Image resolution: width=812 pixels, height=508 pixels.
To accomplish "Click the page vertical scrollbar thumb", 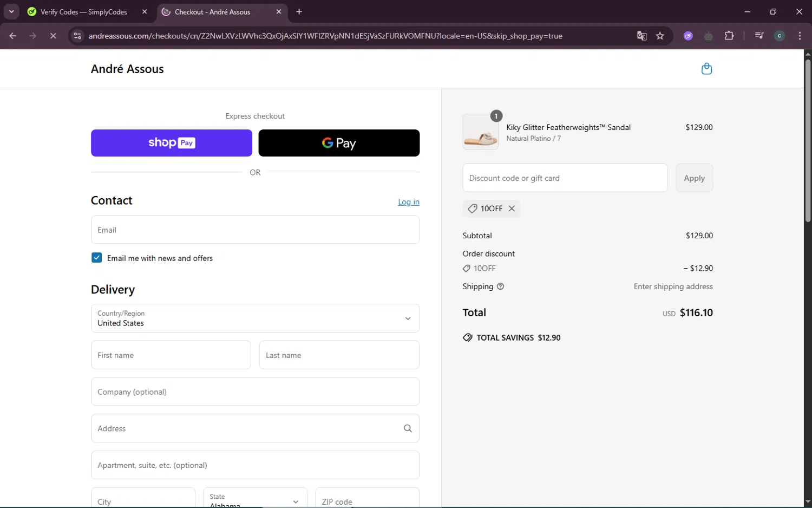I will 808,140.
